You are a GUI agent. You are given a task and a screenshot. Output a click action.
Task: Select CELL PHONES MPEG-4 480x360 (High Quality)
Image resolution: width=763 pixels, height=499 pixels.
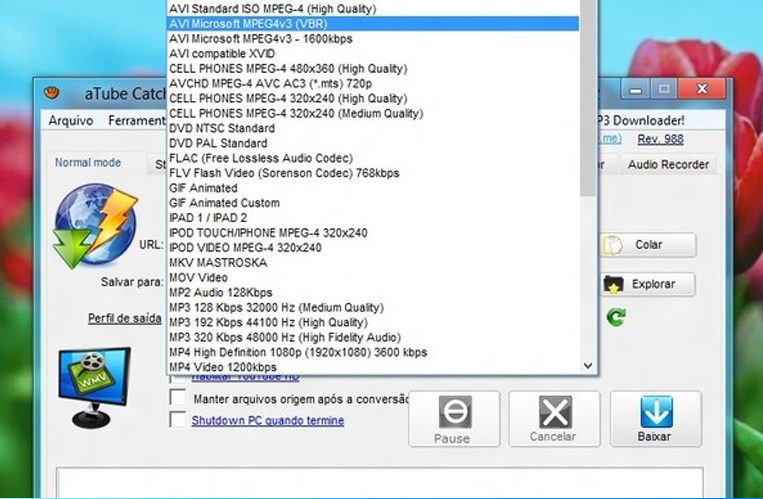[x=373, y=69]
